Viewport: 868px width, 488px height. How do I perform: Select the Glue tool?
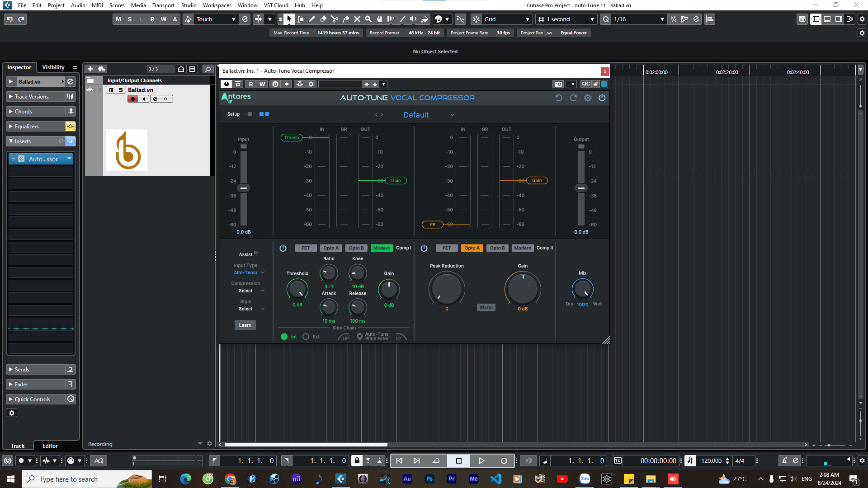[x=345, y=19]
